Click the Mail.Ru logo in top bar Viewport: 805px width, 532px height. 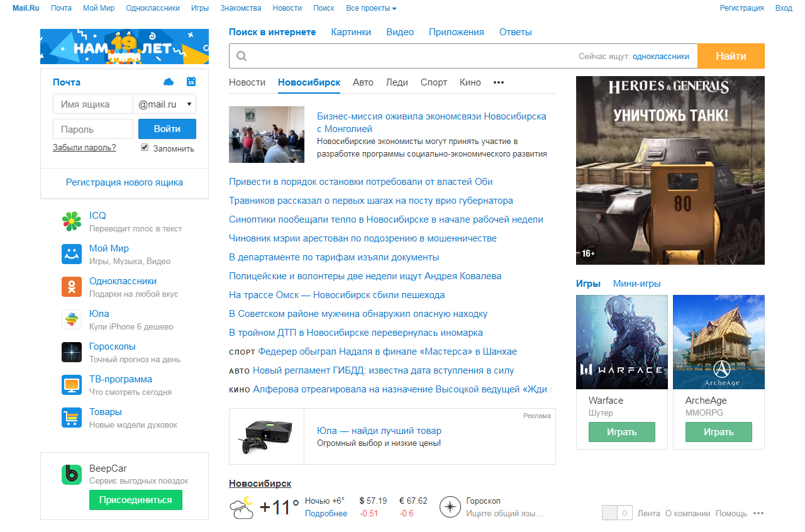26,8
